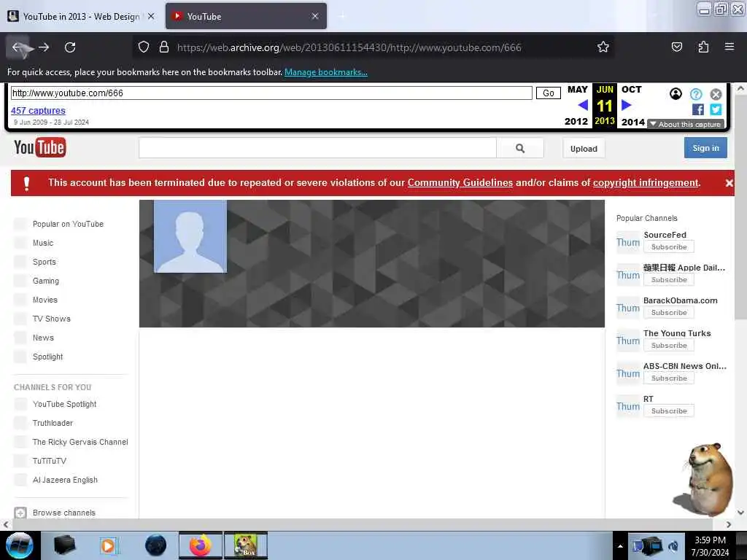The image size is (747, 560).
Task: Click the Browse channels plus icon
Action: pyautogui.click(x=20, y=513)
